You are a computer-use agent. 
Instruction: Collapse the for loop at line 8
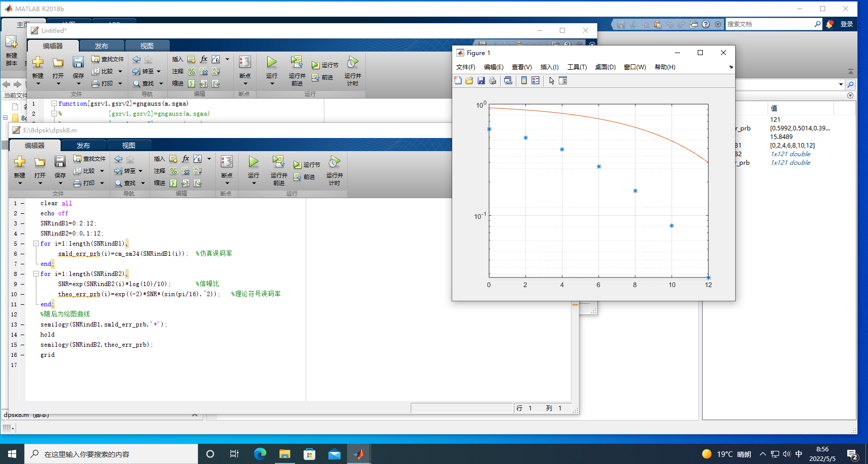pyautogui.click(x=36, y=274)
